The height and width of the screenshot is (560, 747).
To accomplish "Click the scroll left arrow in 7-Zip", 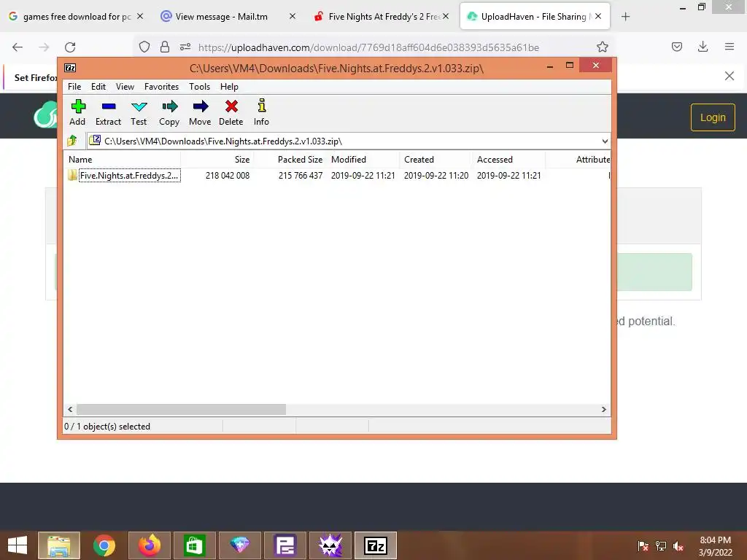I will 71,410.
